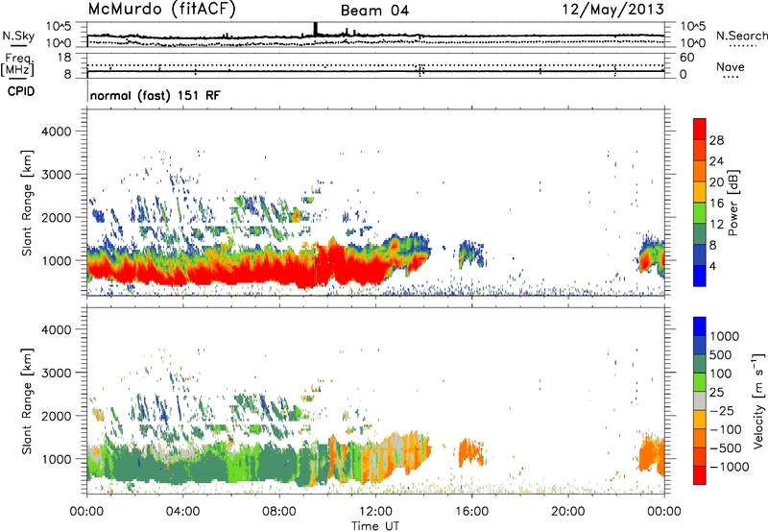768x532 pixels.
Task: Click the 'Time UT' axis label
Action: [375, 526]
